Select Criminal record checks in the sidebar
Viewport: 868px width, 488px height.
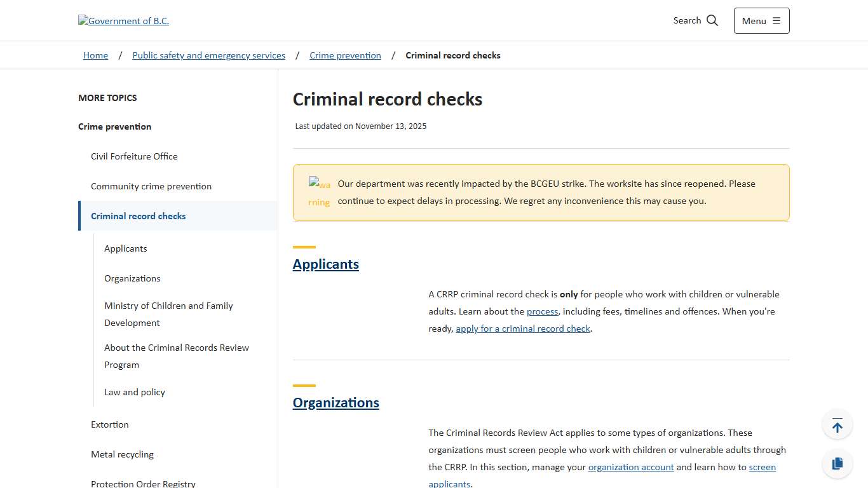138,216
